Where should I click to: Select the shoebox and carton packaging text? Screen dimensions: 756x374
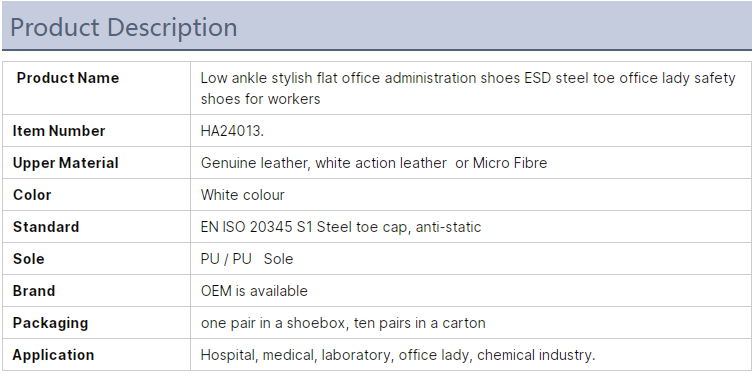(x=343, y=323)
